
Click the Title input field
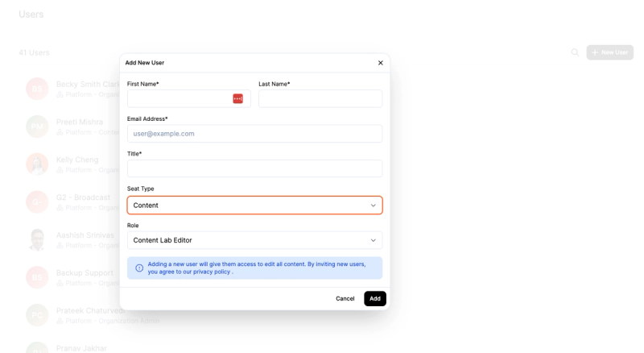[254, 168]
